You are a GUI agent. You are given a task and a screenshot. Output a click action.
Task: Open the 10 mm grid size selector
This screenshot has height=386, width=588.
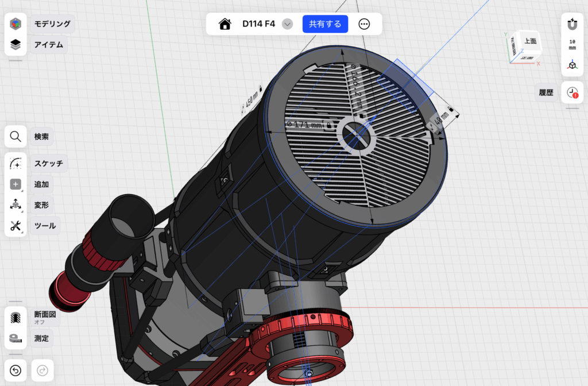coord(572,45)
